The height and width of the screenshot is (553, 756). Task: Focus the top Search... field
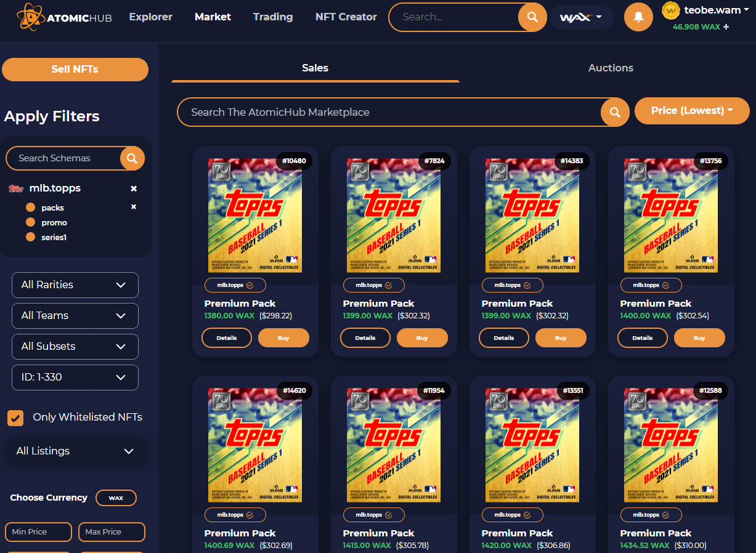(455, 17)
